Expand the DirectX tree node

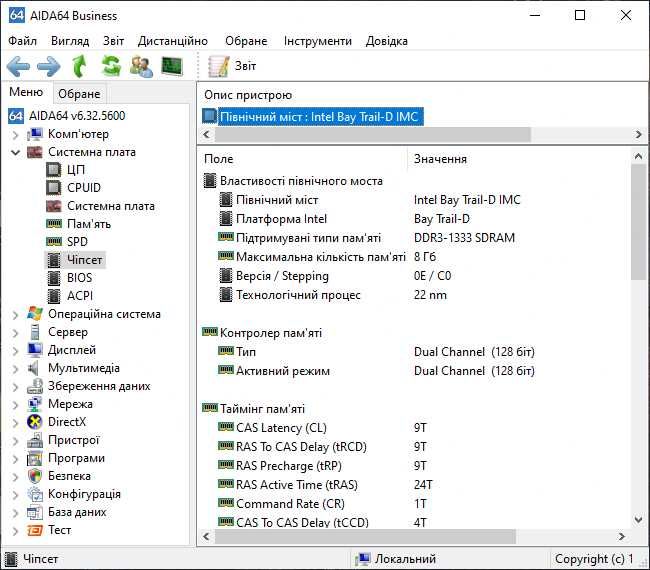point(15,422)
